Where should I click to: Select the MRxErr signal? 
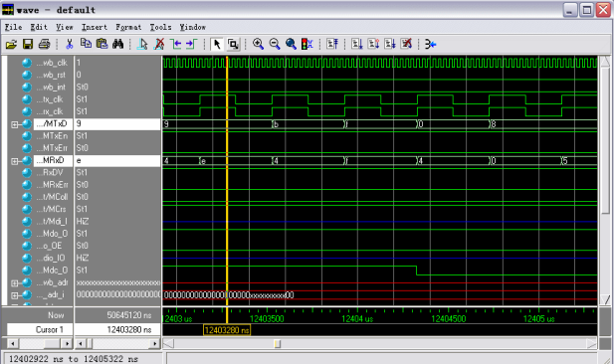click(53, 184)
